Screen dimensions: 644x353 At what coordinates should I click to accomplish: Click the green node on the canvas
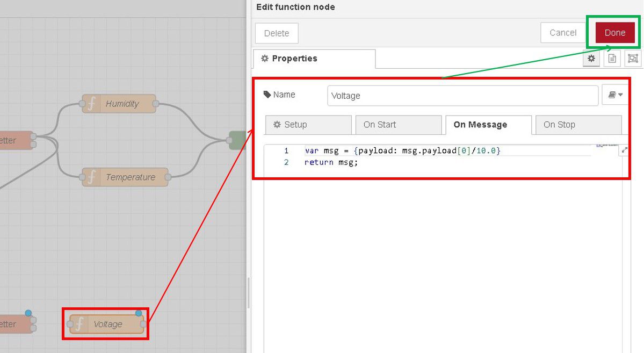coord(237,140)
